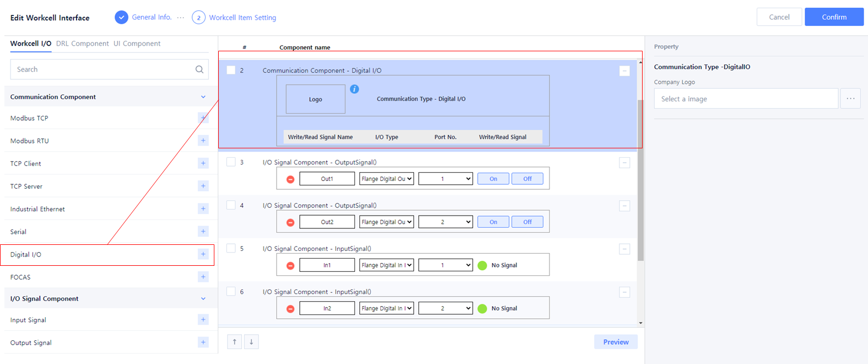The height and width of the screenshot is (364, 868).
Task: Move selected component up with arrow
Action: tap(234, 342)
